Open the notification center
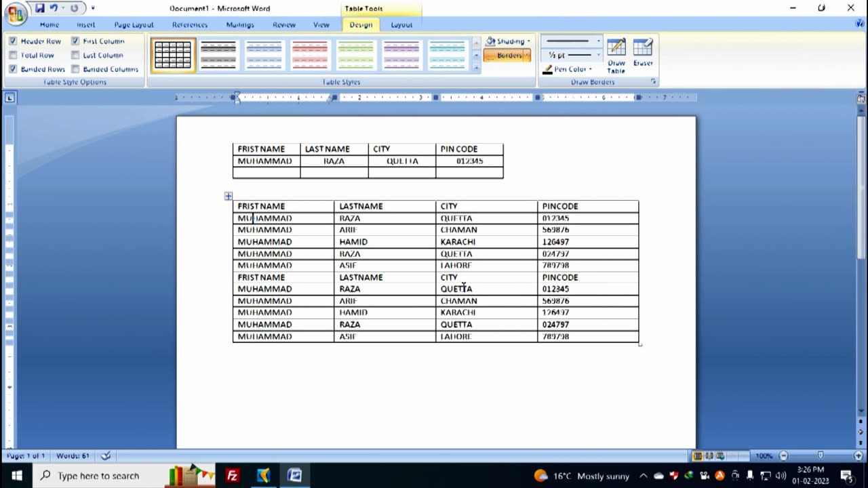 coord(847,475)
